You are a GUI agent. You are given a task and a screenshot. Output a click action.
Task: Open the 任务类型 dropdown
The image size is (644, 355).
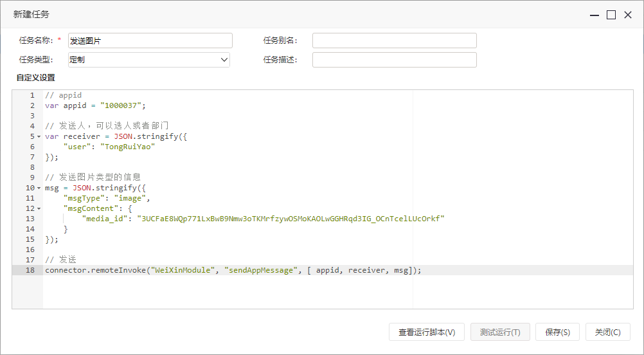(x=149, y=60)
